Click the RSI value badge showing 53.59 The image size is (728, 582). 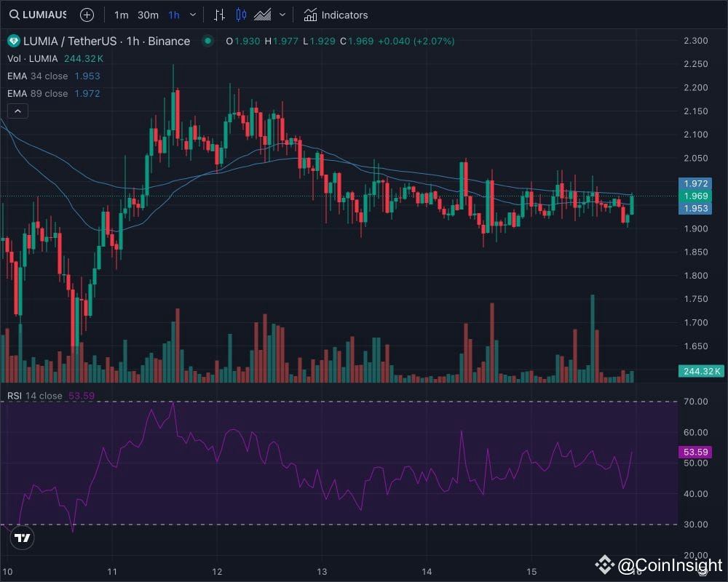[694, 452]
